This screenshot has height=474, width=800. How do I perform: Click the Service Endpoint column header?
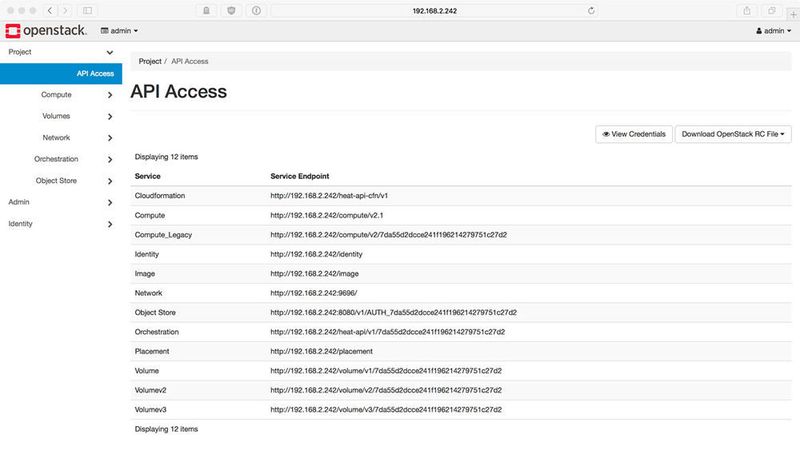coord(299,176)
